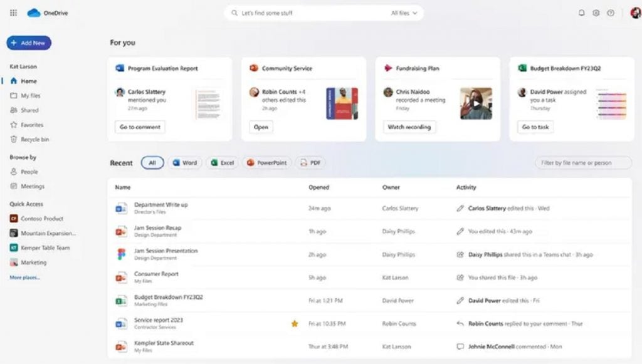The height and width of the screenshot is (364, 642).
Task: Open Recycle bin in the sidebar
Action: coord(34,140)
